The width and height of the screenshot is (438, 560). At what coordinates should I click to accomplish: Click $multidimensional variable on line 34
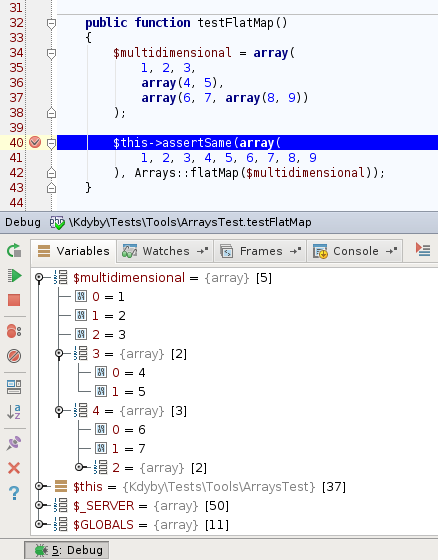pos(172,53)
